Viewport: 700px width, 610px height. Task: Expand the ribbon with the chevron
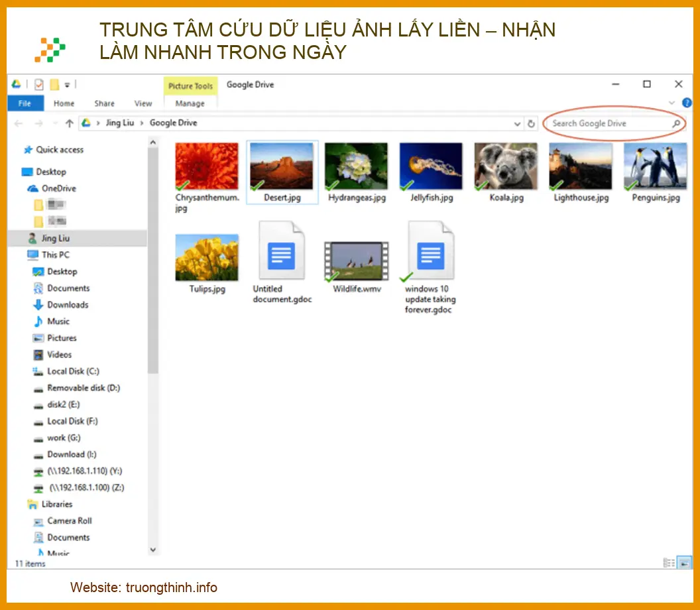click(x=671, y=103)
